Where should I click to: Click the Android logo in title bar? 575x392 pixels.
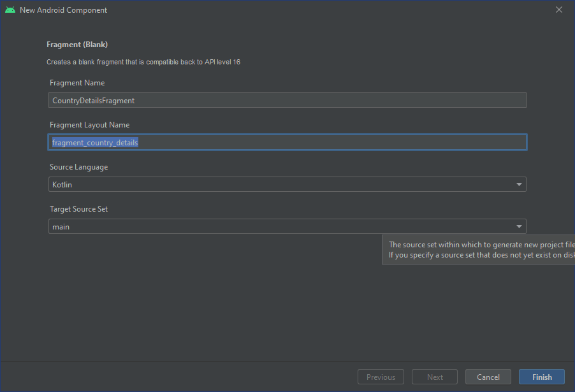pos(10,10)
